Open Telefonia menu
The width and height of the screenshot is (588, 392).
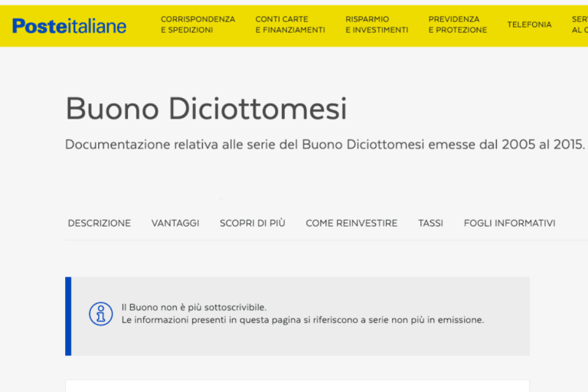click(530, 24)
